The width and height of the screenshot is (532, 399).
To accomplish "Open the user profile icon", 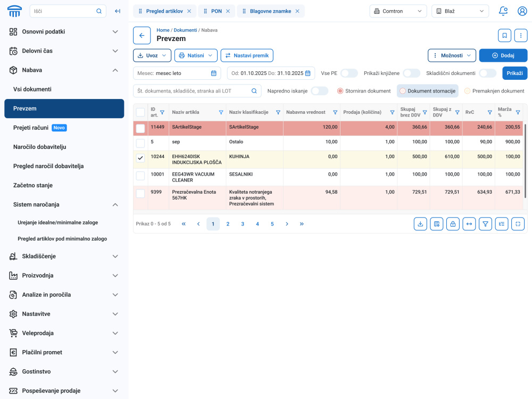I will click(x=522, y=11).
